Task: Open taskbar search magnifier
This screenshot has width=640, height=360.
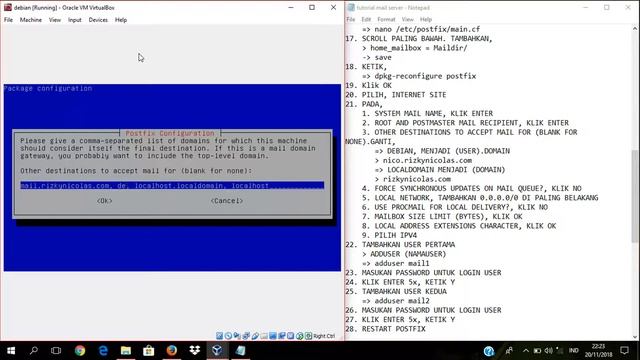Action: (x=34, y=351)
